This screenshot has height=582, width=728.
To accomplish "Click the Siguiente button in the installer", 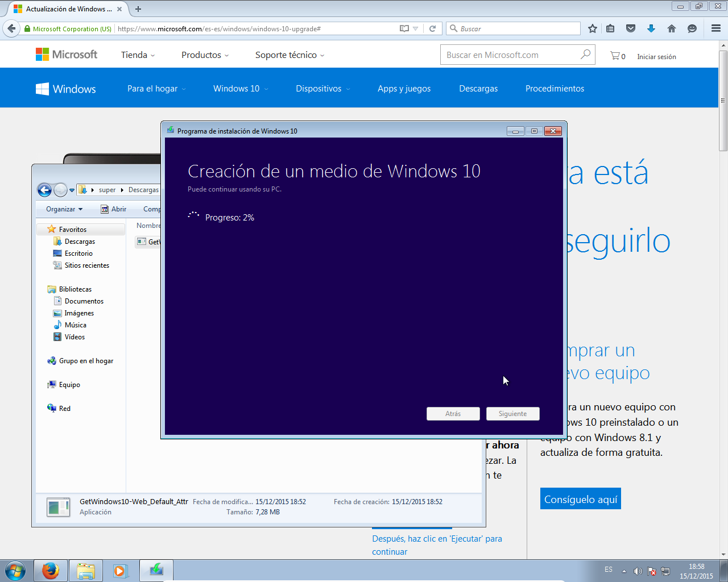I will [x=512, y=414].
